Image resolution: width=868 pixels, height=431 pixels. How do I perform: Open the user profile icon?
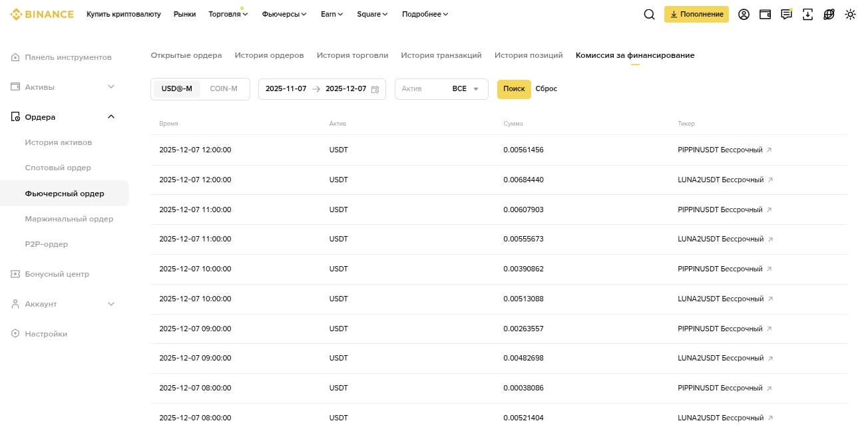coord(744,14)
